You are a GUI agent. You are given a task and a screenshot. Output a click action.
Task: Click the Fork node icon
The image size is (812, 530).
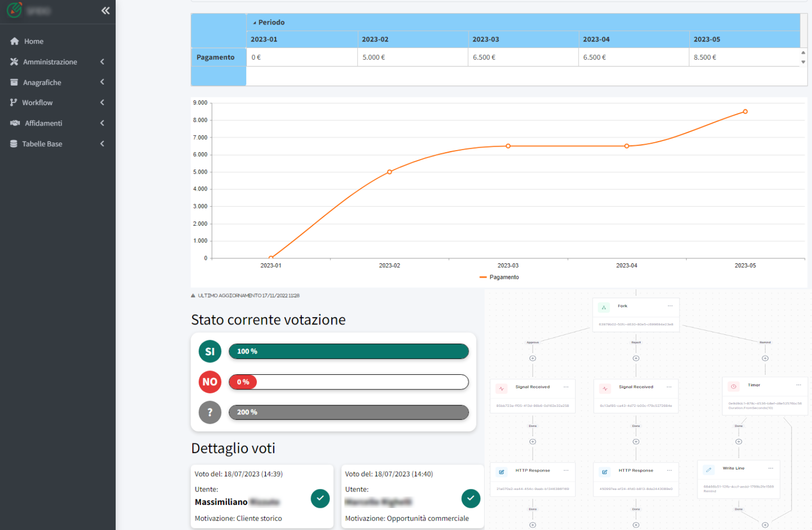pos(604,307)
